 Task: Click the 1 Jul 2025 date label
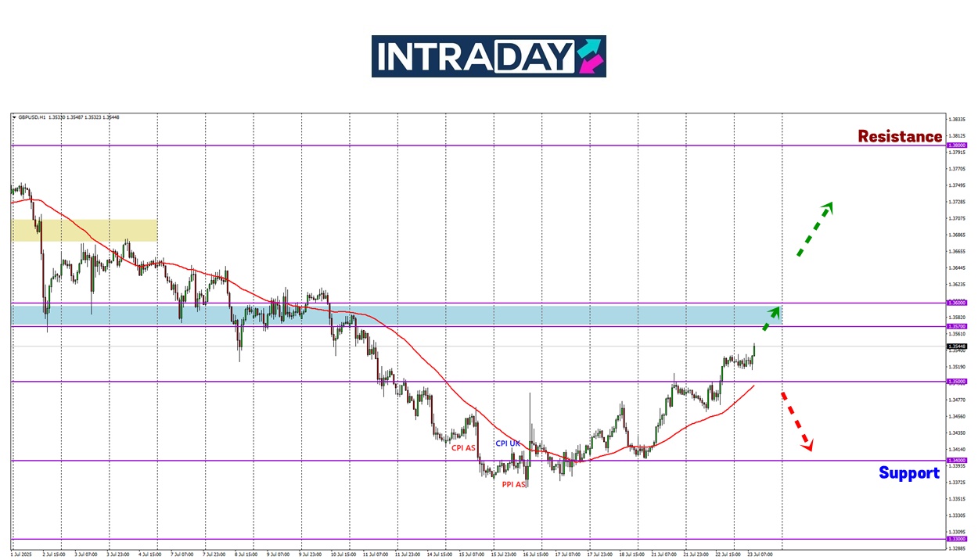click(20, 554)
